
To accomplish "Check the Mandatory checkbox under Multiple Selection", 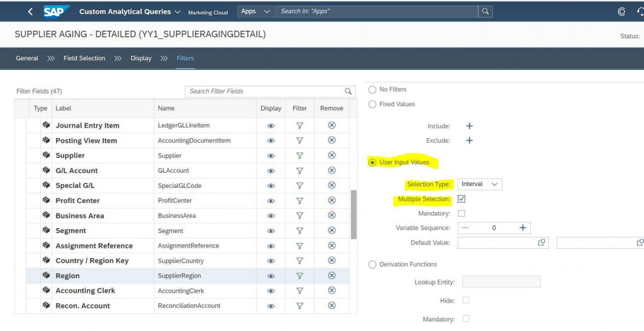I will tap(462, 214).
